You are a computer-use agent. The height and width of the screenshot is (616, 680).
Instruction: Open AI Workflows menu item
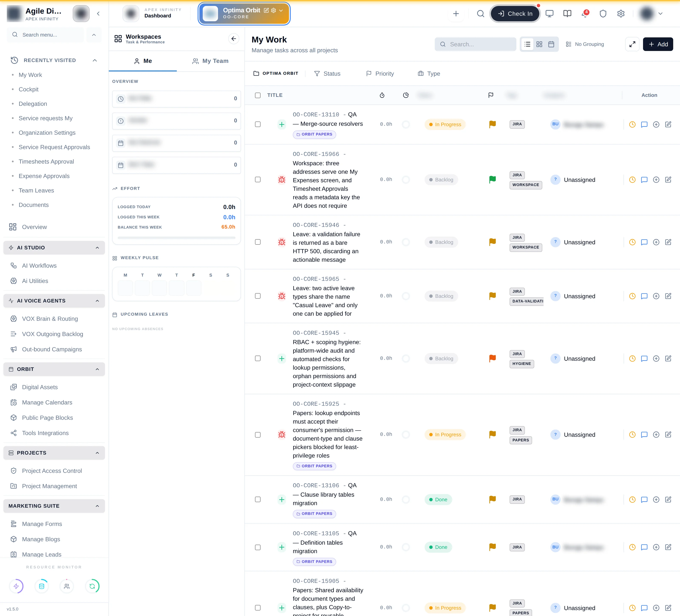[39, 266]
